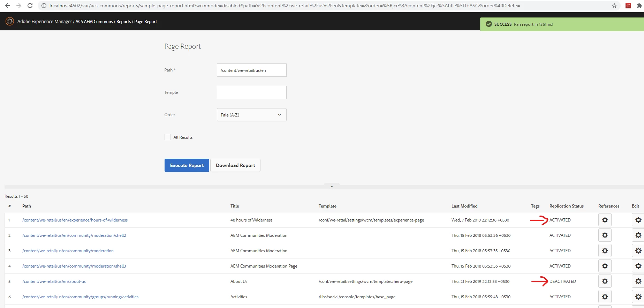Screen dimensions: 644x308
Task: Click the Path input field
Action: 251,70
